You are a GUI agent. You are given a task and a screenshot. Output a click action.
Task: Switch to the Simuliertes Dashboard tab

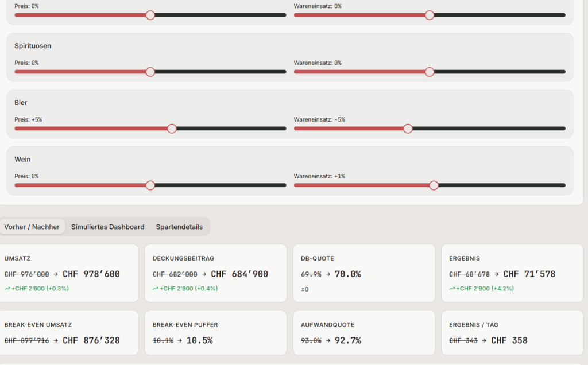[107, 227]
